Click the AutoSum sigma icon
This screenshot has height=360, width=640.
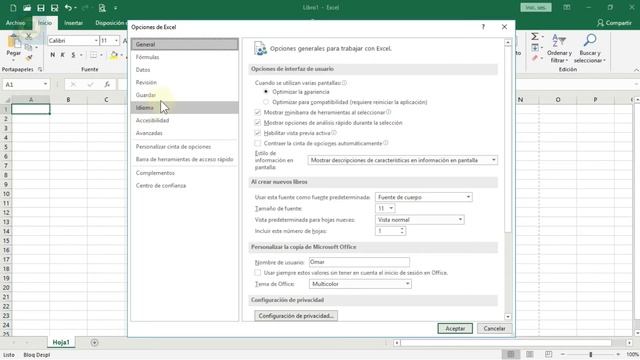tap(535, 37)
